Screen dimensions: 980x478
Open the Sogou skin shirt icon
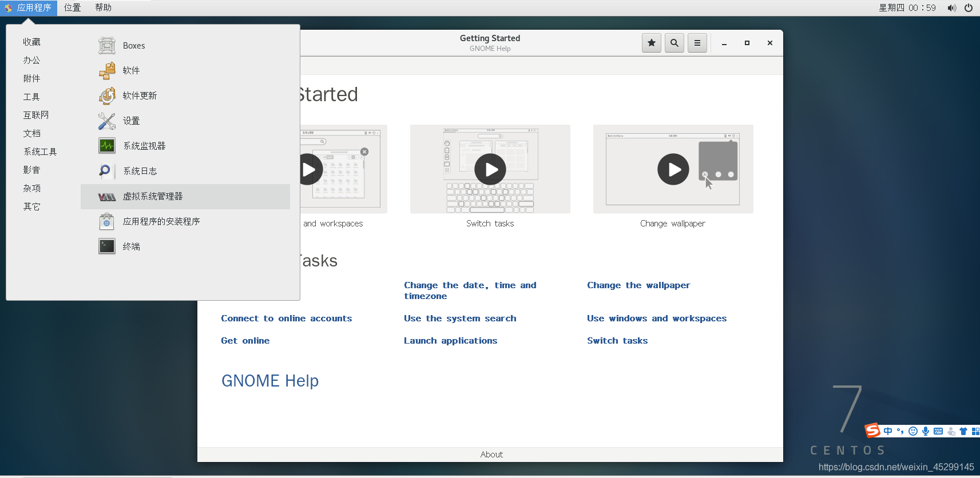[963, 431]
